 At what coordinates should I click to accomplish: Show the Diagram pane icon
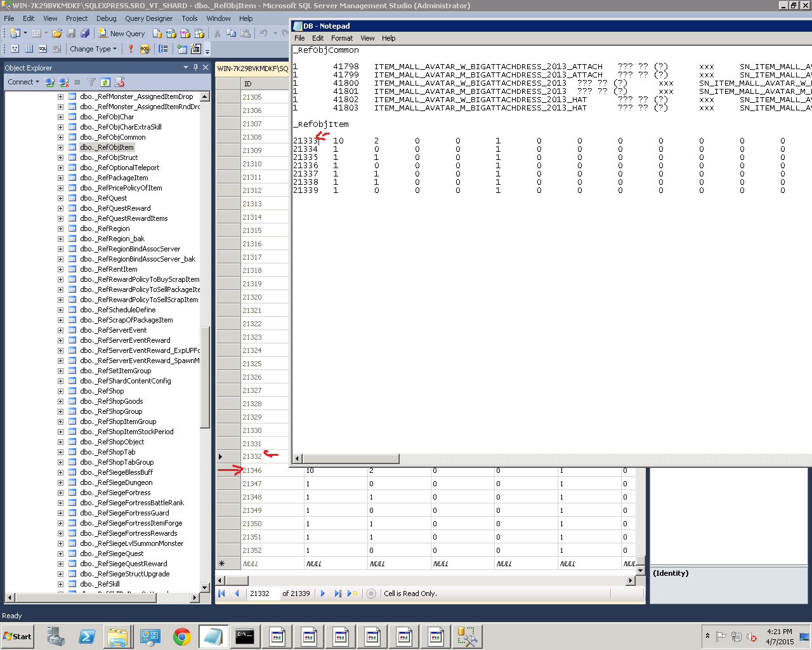[x=15, y=49]
